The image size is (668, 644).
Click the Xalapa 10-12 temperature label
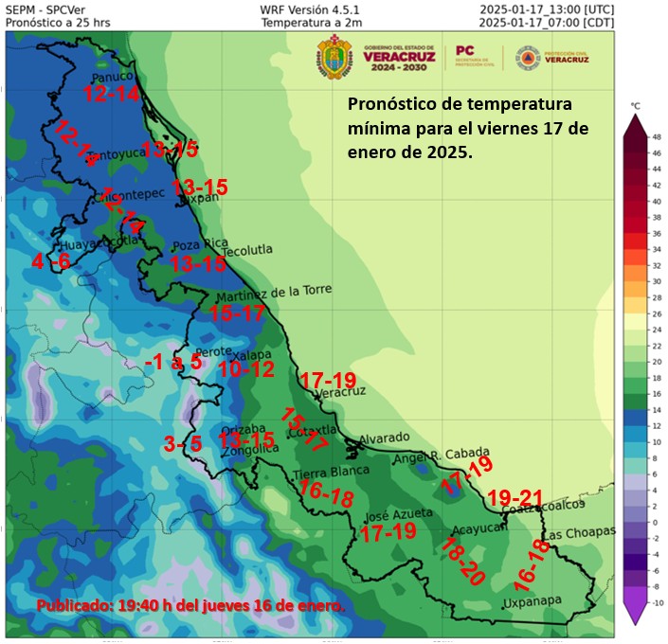pos(246,369)
